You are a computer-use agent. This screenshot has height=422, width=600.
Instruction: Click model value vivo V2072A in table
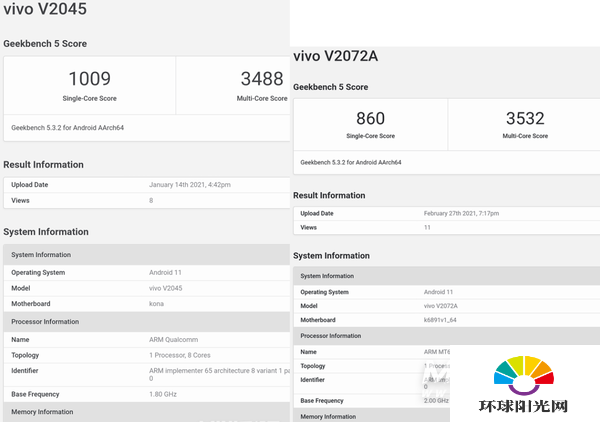point(440,306)
